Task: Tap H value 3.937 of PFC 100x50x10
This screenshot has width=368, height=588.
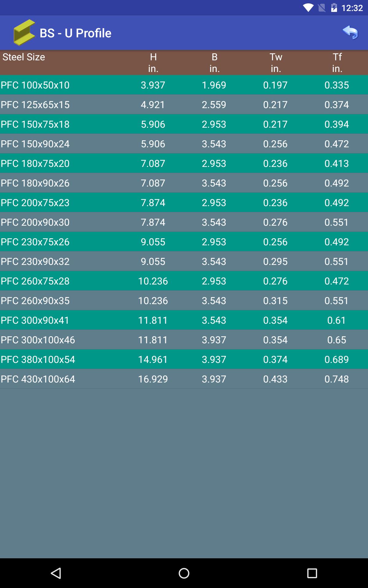Action: tap(153, 85)
